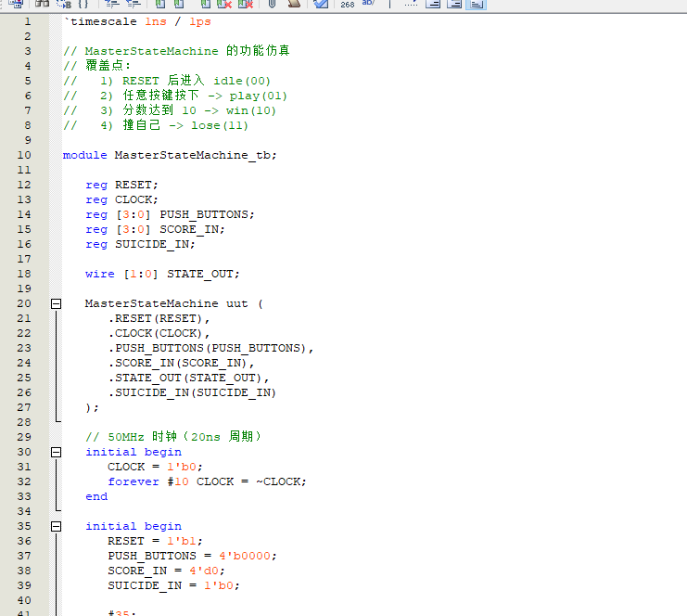Click 'CLOCK = 1'b0;' assignment on line 31
The width and height of the screenshot is (687, 616).
155,467
